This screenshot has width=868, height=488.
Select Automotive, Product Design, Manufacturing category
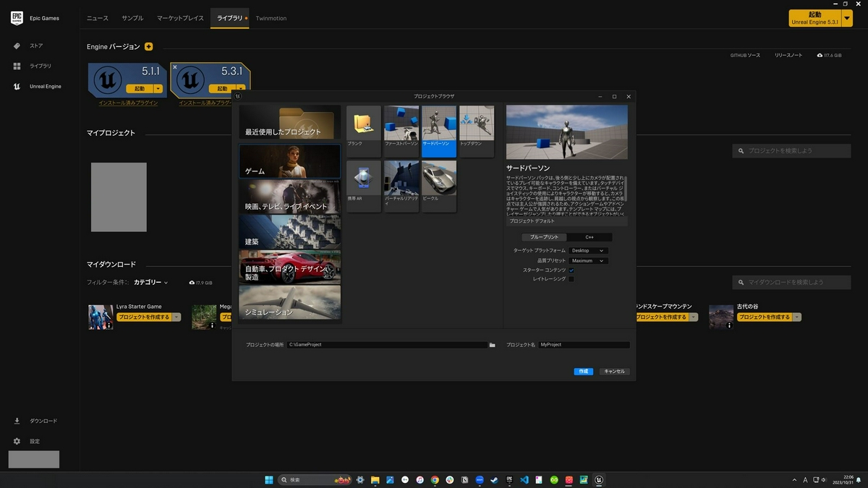point(290,267)
